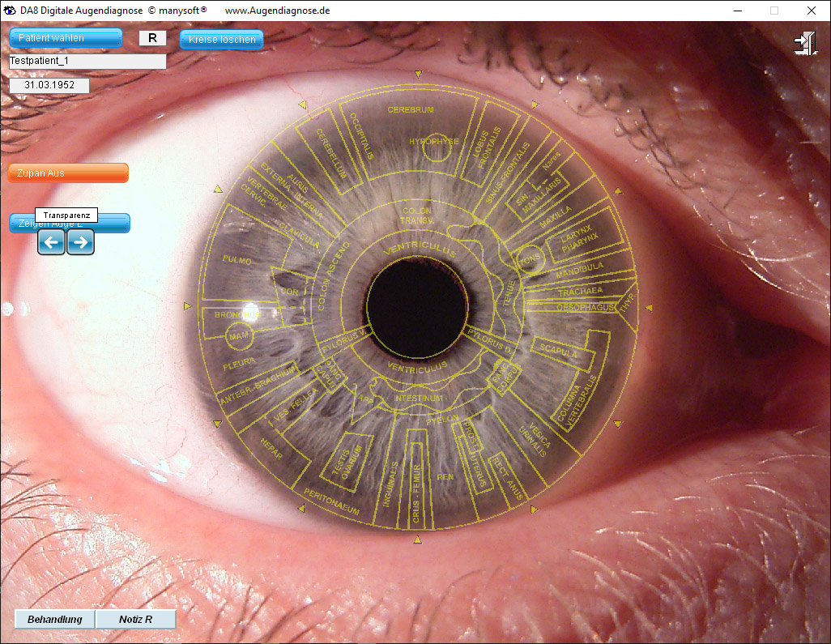Click the birth date field 31.03.1952
The image size is (831, 644).
[49, 85]
